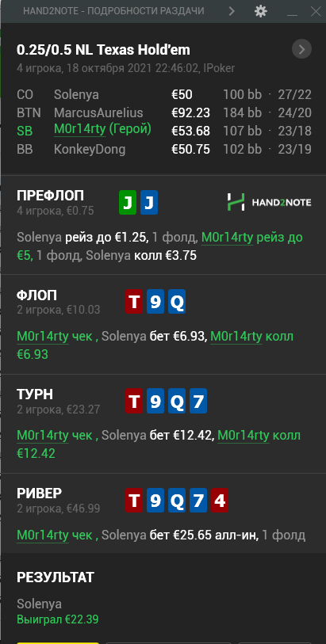Click the РИВЕР section header

39,493
